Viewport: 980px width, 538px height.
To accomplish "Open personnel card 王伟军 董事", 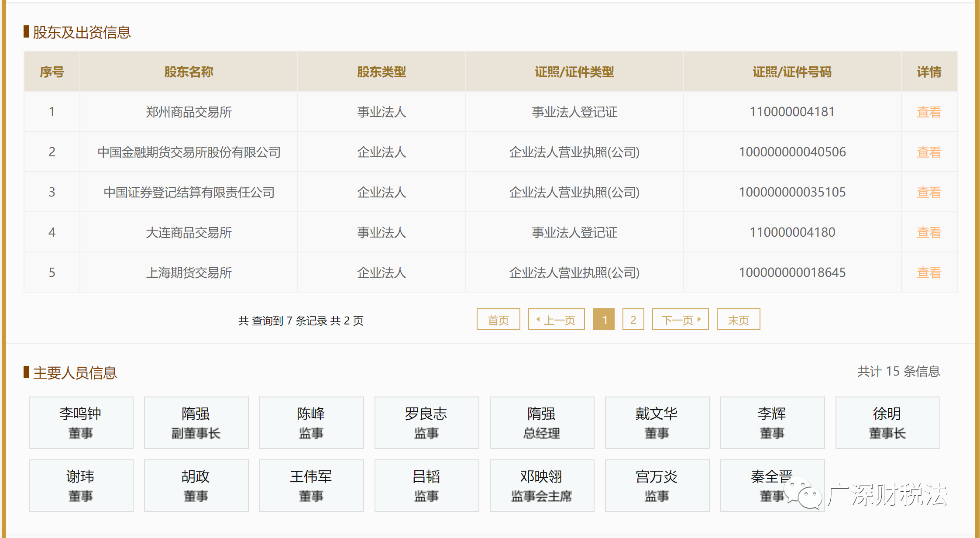I will (312, 486).
